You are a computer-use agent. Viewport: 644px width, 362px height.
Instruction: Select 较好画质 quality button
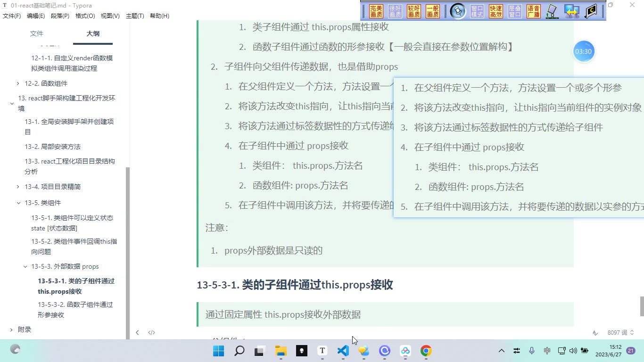[414, 11]
